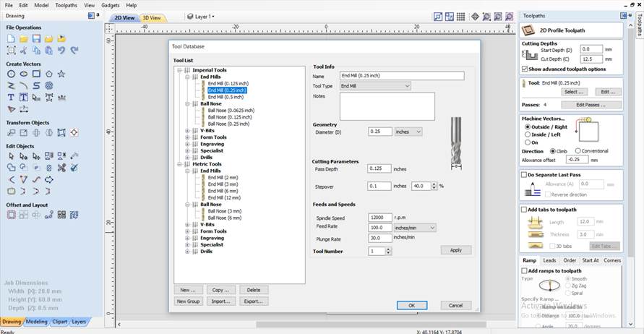Screen dimensions: 644x334
Task: Select the Draw Ellipse tool
Action: [x=24, y=74]
